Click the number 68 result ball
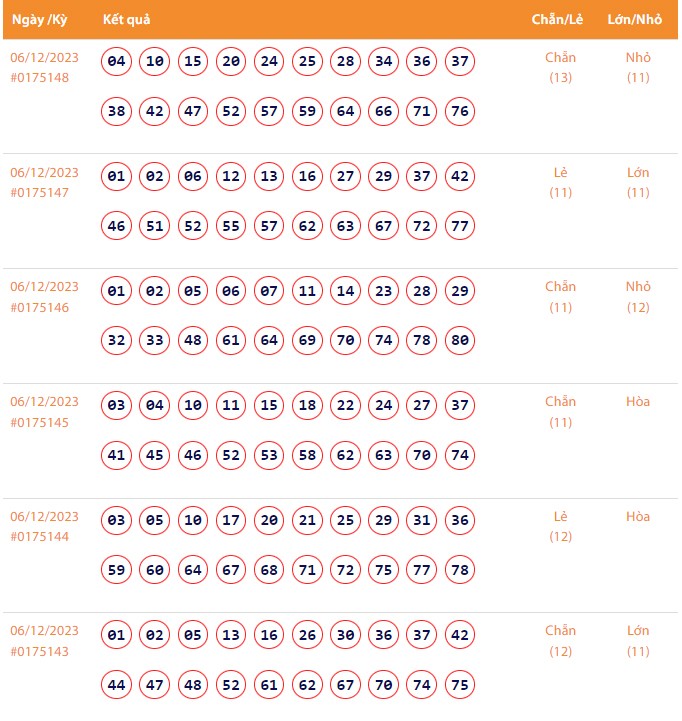The width and height of the screenshot is (682, 721). click(x=269, y=570)
